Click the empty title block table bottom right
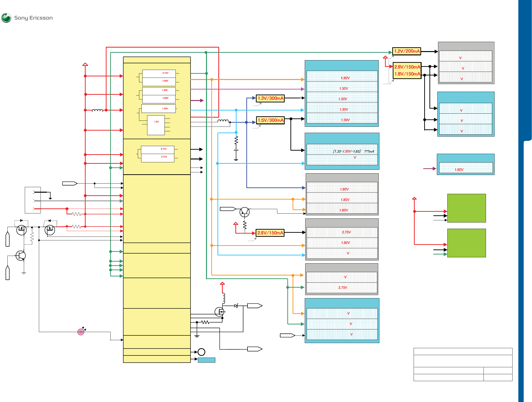The height and width of the screenshot is (402, 532). tap(463, 365)
